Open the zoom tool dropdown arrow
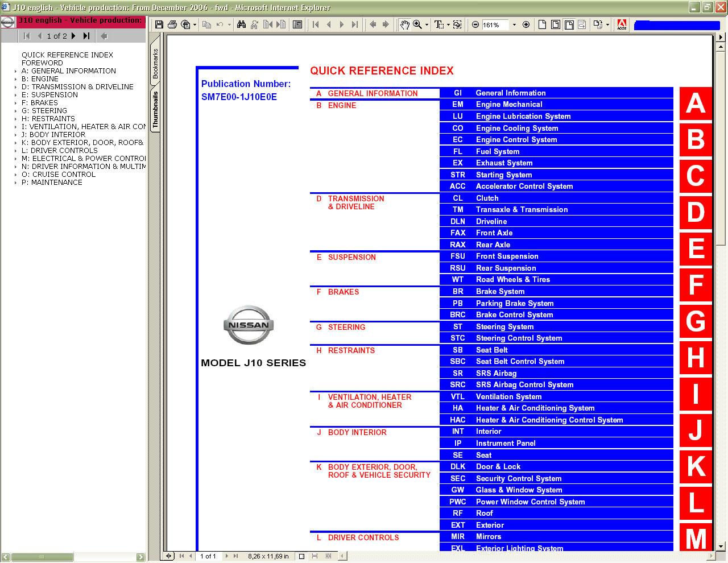The image size is (728, 563). 427,24
